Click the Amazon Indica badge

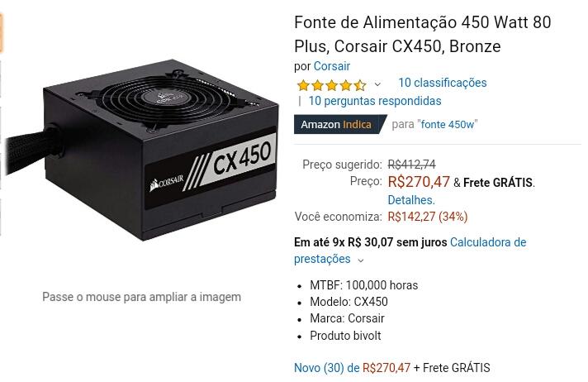339,124
